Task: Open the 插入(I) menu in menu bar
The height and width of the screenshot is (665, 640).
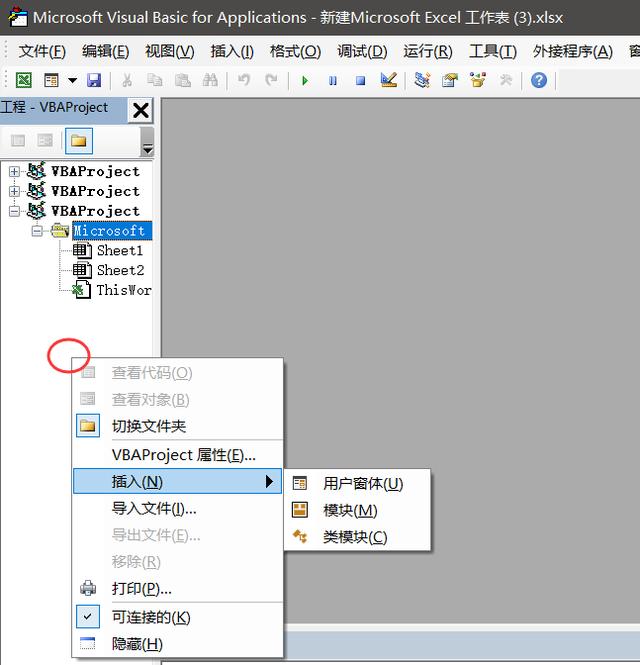Action: (x=232, y=52)
